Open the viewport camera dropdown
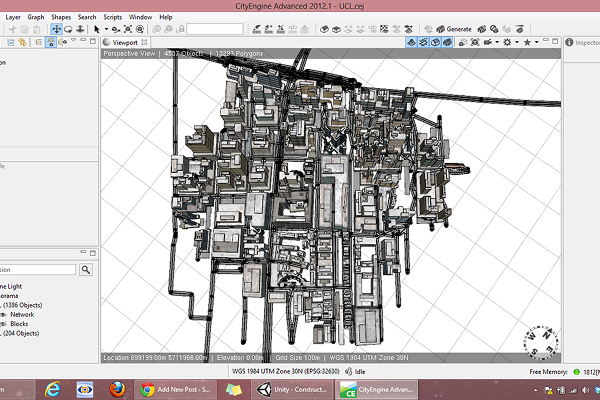 tap(489, 43)
